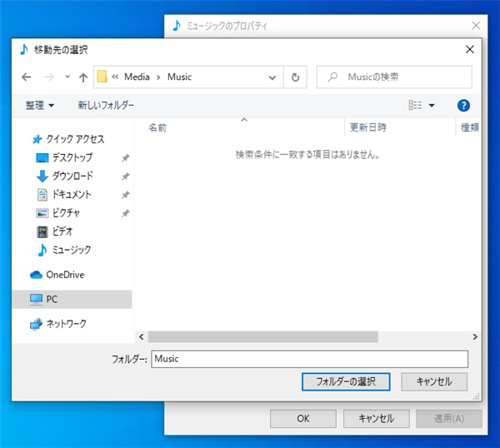This screenshot has width=500, height=448.
Task: Open the chevron between Media and Music
Action: pyautogui.click(x=158, y=77)
